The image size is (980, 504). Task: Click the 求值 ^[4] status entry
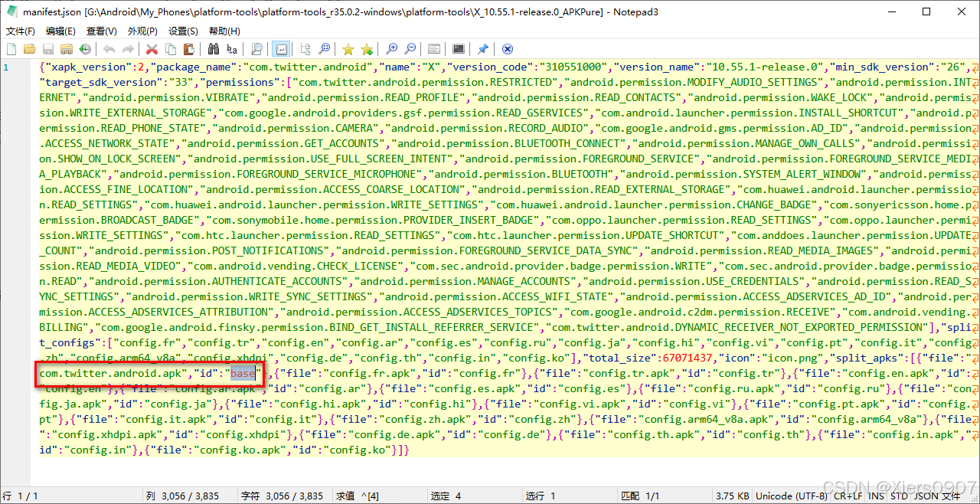358,496
